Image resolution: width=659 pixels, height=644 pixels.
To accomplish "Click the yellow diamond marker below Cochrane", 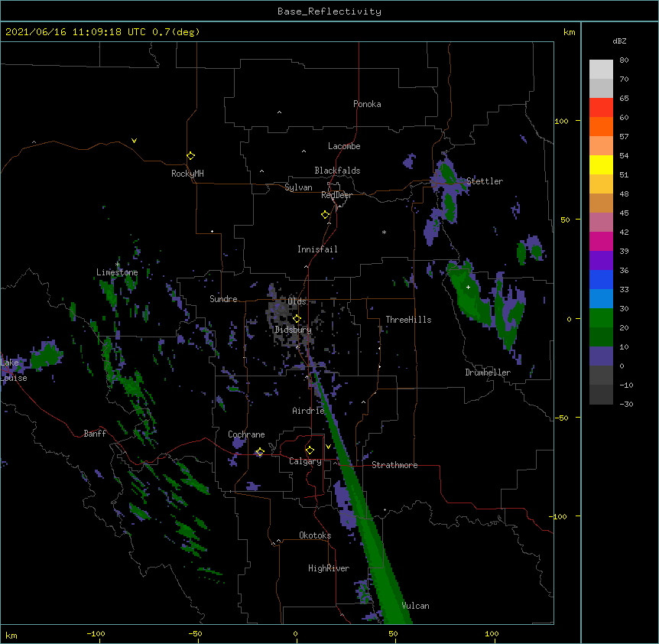I will click(x=260, y=452).
